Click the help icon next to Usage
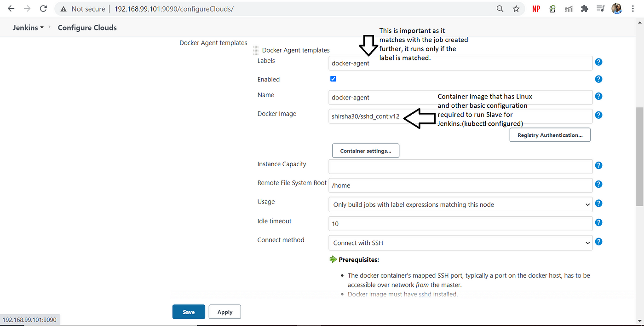This screenshot has width=644, height=326. tap(599, 204)
